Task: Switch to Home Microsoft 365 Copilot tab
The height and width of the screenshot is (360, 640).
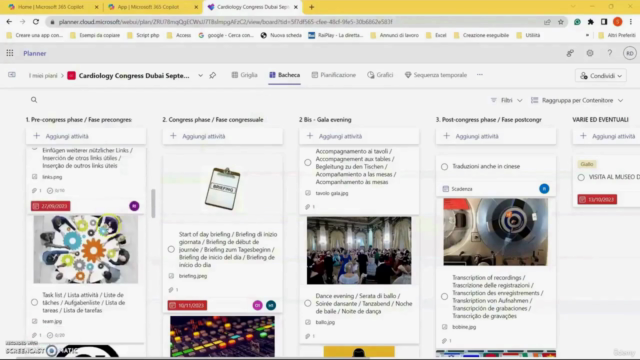Action: [51, 7]
